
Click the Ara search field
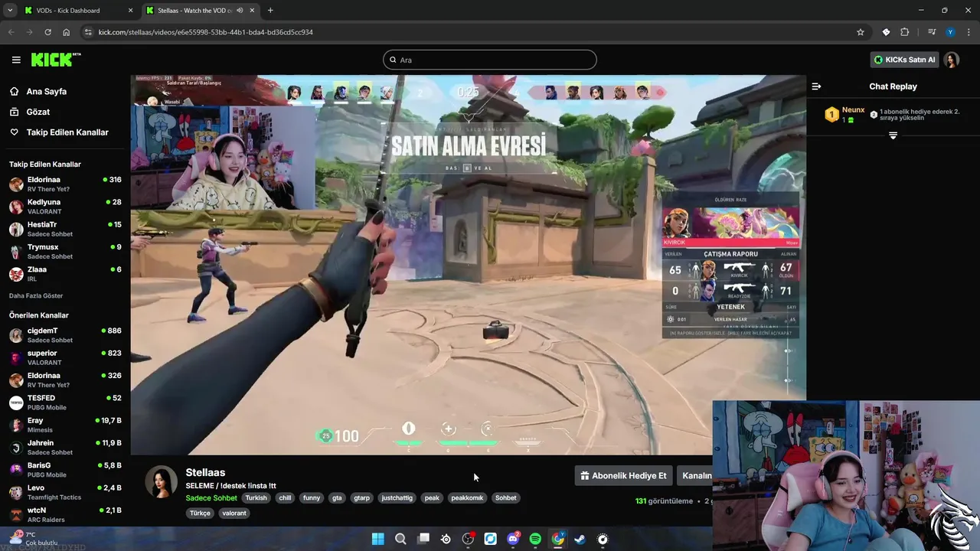pyautogui.click(x=490, y=60)
